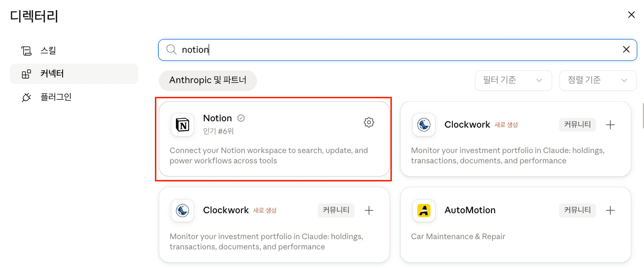Viewport: 644px width, 268px height.
Task: Click Car Maintenance & Repair description
Action: (x=458, y=237)
